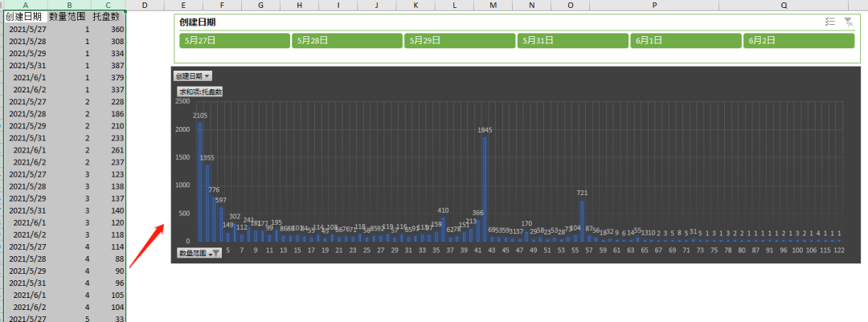Open the 创建日期 field dropdown in the chart
The width and height of the screenshot is (868, 322).
pyautogui.click(x=193, y=75)
